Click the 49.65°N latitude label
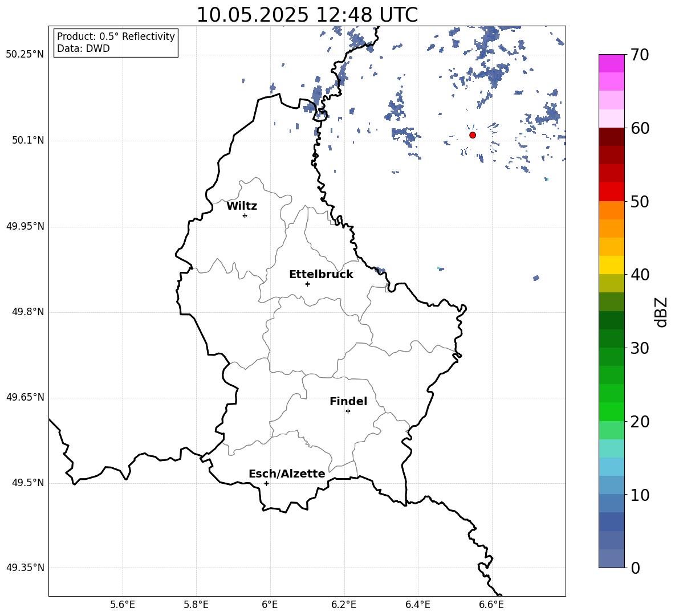The width and height of the screenshot is (675, 616). click(x=25, y=397)
